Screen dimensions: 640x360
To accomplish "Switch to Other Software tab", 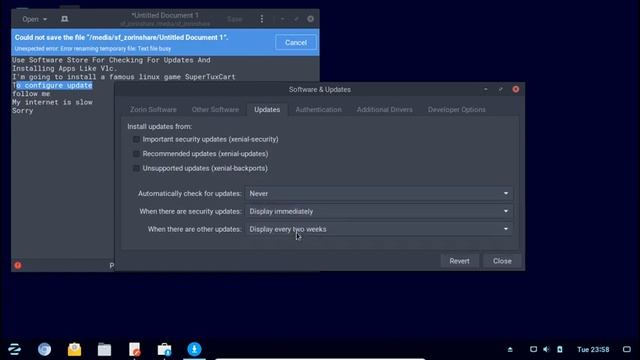I will (x=215, y=109).
